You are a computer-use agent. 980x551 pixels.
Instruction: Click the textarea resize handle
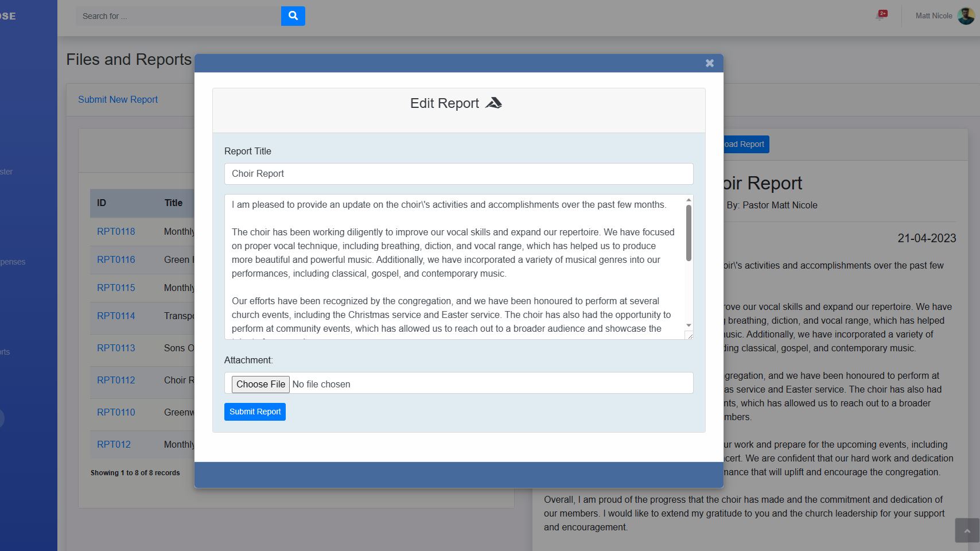tap(689, 335)
